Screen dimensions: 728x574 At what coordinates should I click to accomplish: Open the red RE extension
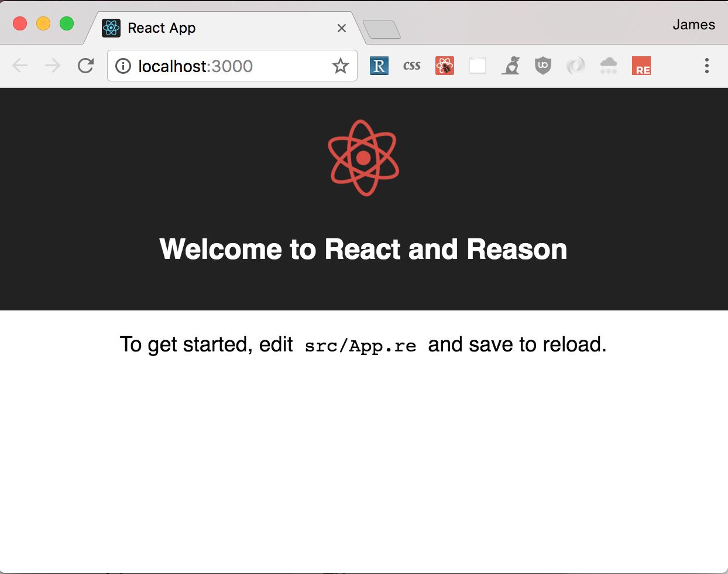click(x=641, y=66)
